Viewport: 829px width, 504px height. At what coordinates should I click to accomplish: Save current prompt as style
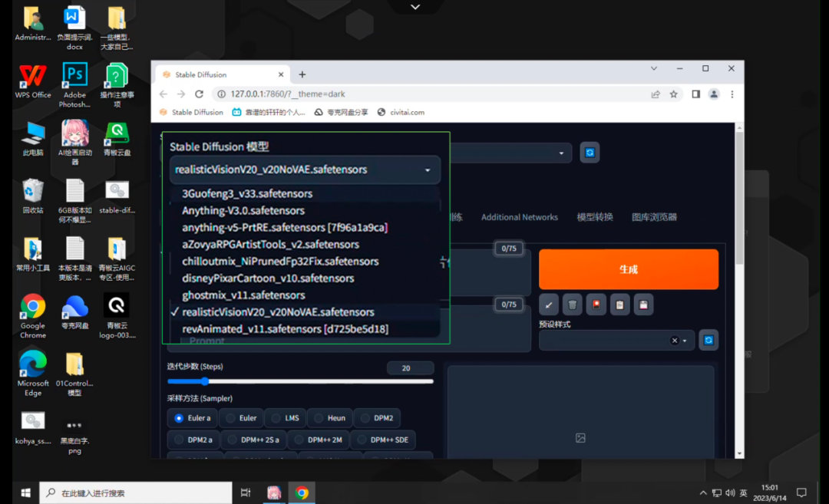click(643, 305)
